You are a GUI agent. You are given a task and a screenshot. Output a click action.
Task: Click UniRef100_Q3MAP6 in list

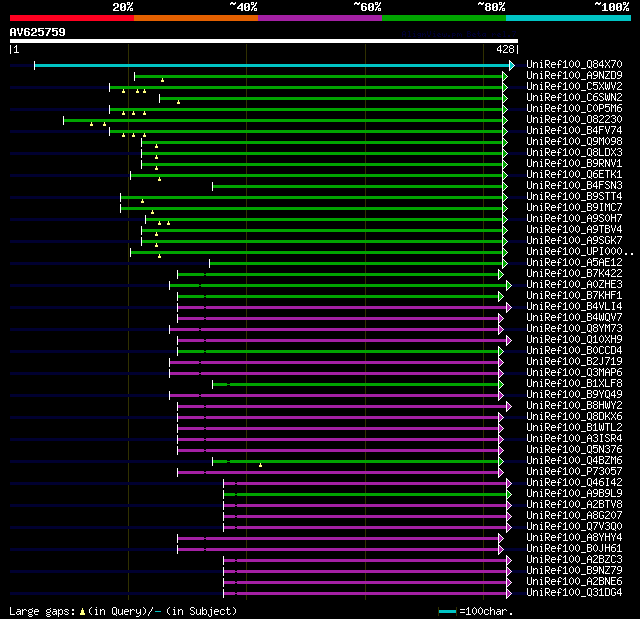(574, 373)
